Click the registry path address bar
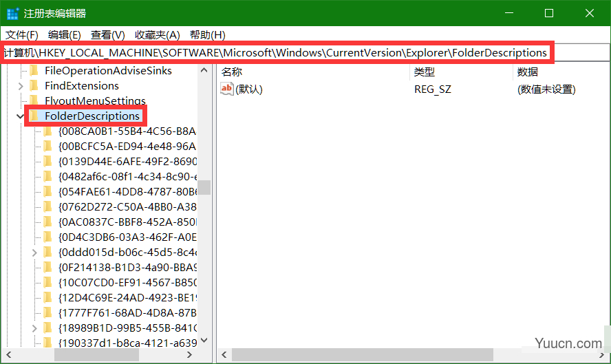 click(305, 52)
